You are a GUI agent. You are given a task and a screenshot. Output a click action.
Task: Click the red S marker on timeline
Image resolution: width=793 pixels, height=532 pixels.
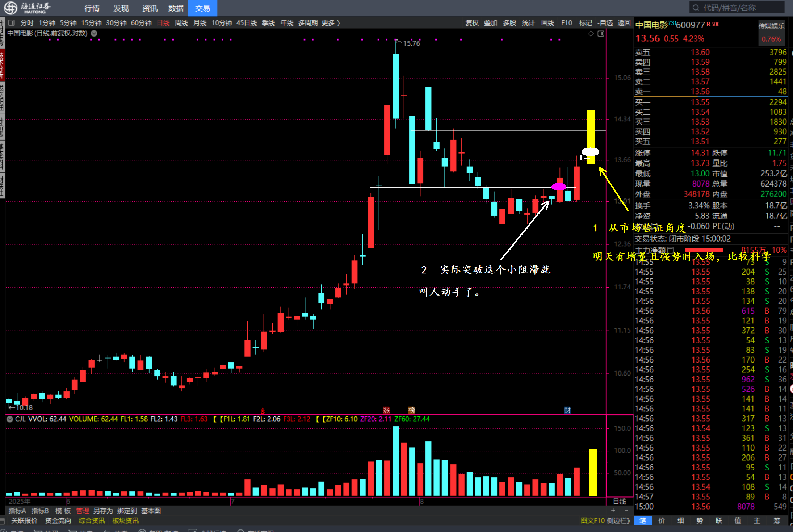pos(263,411)
